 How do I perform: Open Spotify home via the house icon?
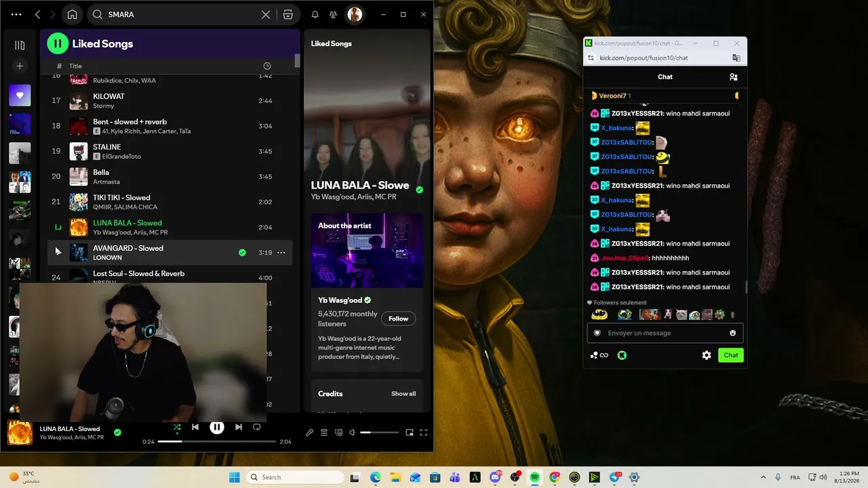point(73,14)
